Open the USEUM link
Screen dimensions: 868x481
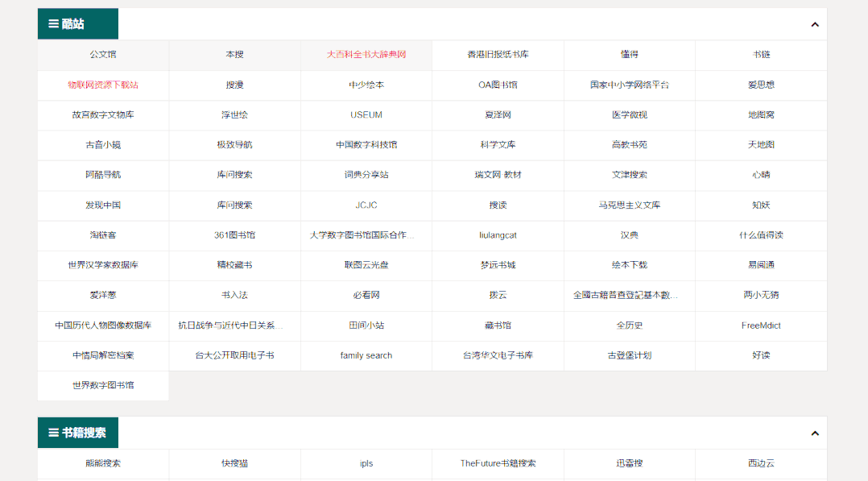click(x=366, y=114)
